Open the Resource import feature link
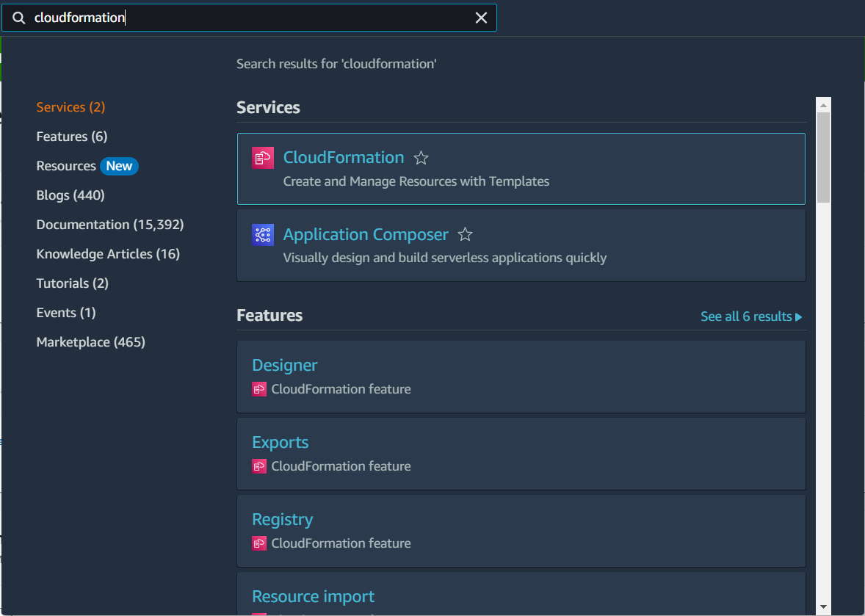Viewport: 865px width, 616px height. pyautogui.click(x=313, y=596)
